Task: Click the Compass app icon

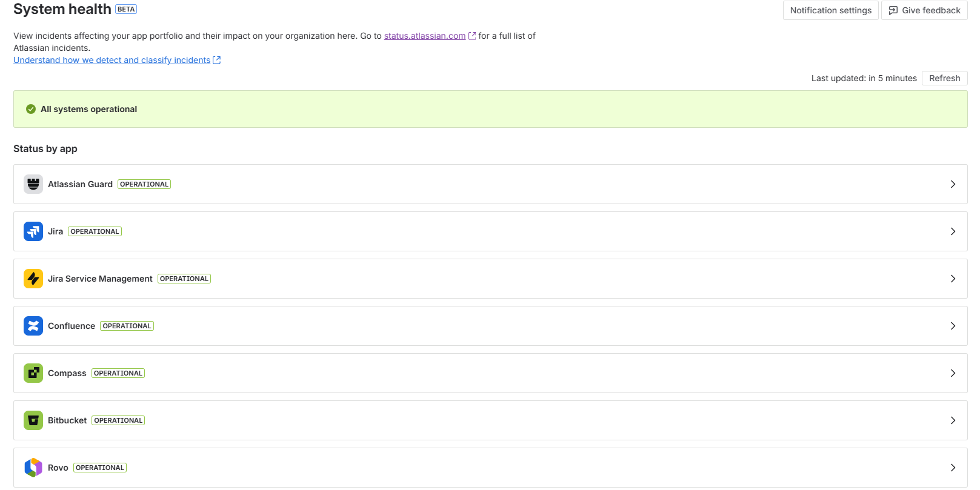Action: coord(33,373)
